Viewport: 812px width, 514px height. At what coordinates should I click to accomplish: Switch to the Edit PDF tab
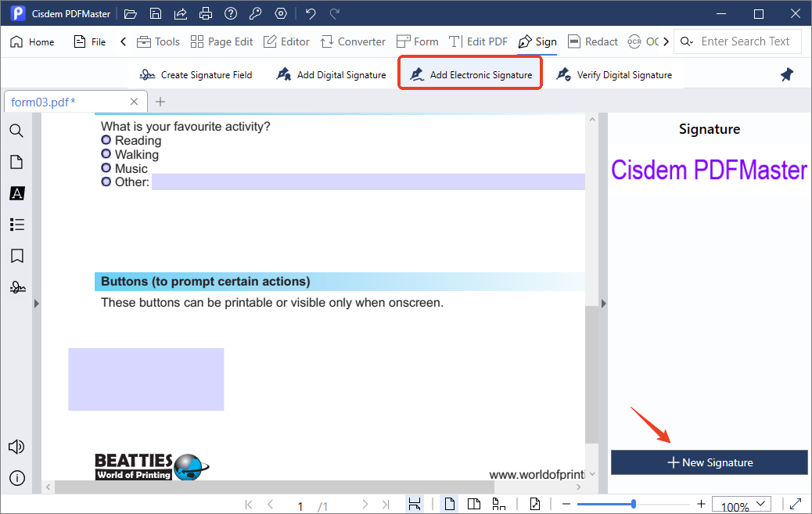pyautogui.click(x=478, y=42)
